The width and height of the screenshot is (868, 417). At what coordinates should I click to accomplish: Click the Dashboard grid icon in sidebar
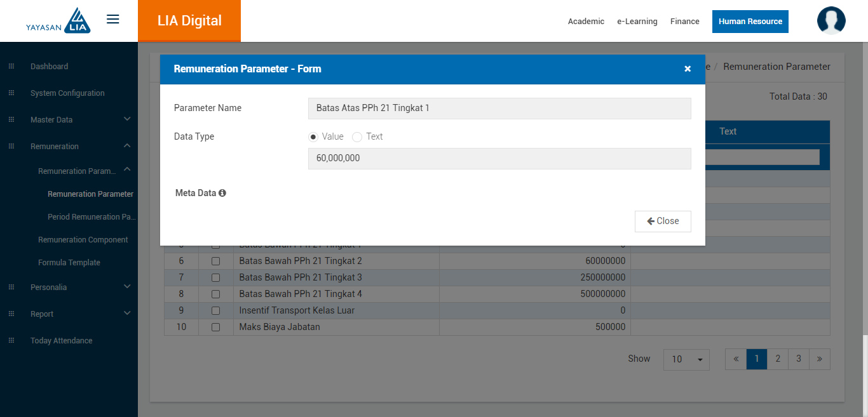tap(11, 67)
